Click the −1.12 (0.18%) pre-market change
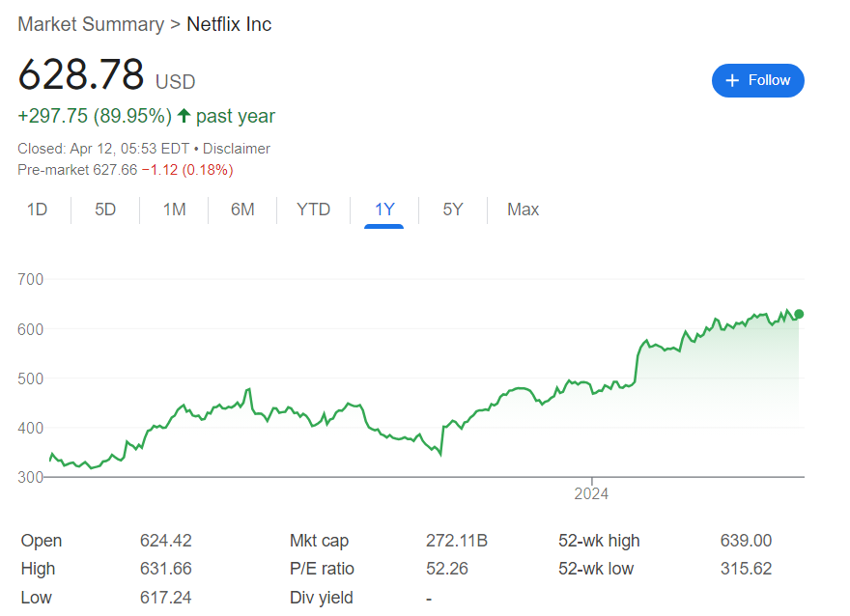Image resolution: width=850 pixels, height=616 pixels. (x=187, y=170)
